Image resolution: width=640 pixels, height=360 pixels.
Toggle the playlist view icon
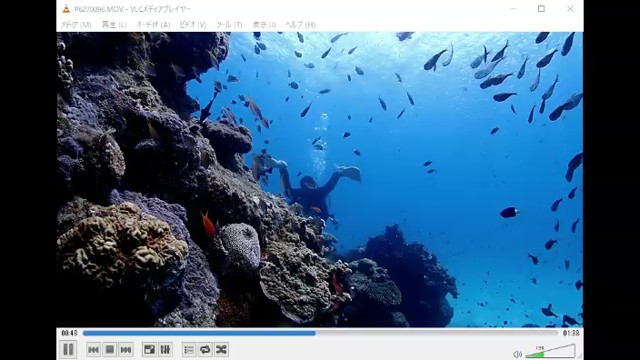click(189, 350)
